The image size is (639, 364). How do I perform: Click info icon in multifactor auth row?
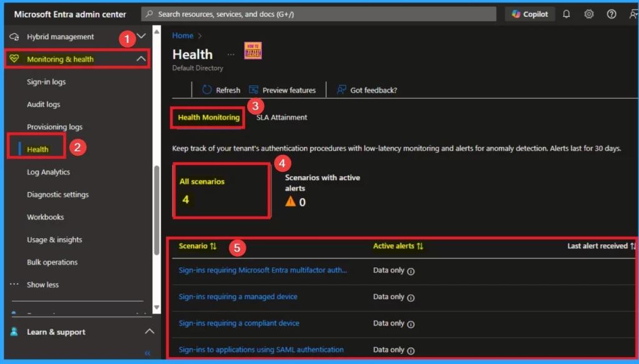(x=411, y=271)
